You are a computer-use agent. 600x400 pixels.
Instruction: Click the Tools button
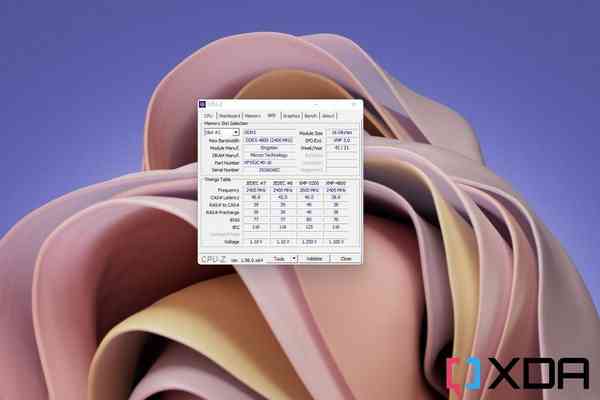(280, 258)
